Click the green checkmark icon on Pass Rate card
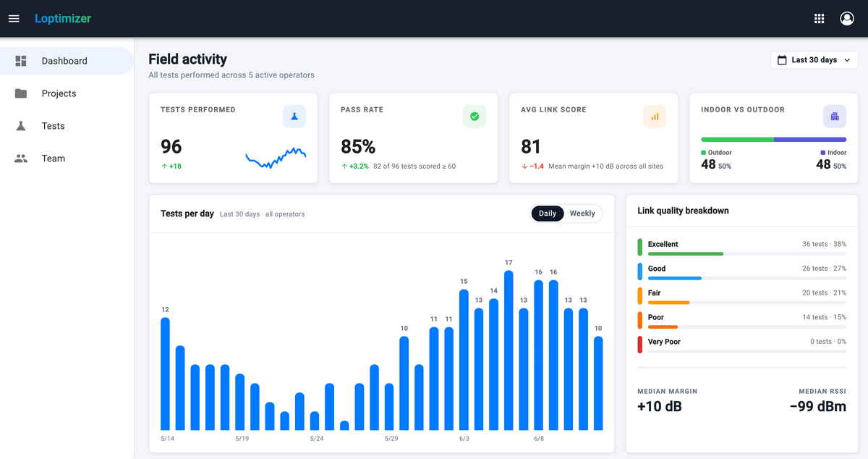 tap(475, 116)
